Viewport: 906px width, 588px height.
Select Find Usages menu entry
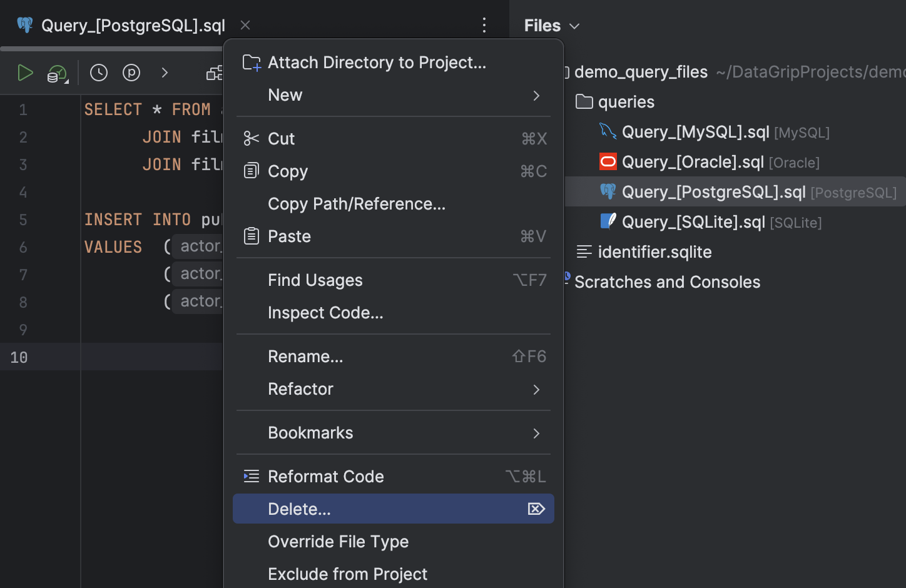pyautogui.click(x=394, y=280)
